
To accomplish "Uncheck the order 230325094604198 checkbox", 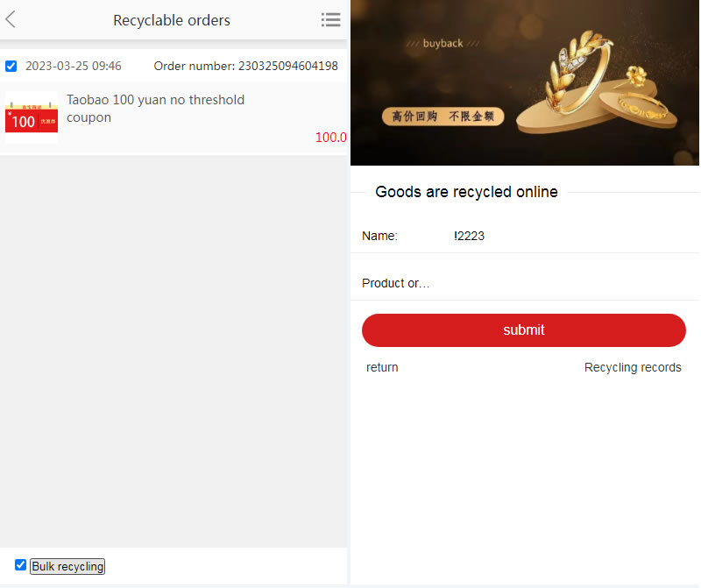I will coord(11,67).
